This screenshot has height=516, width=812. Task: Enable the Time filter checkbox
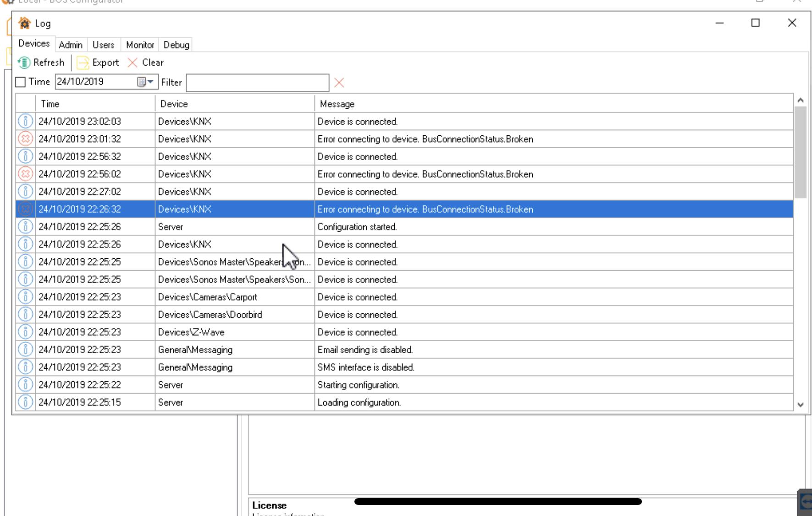coord(21,82)
